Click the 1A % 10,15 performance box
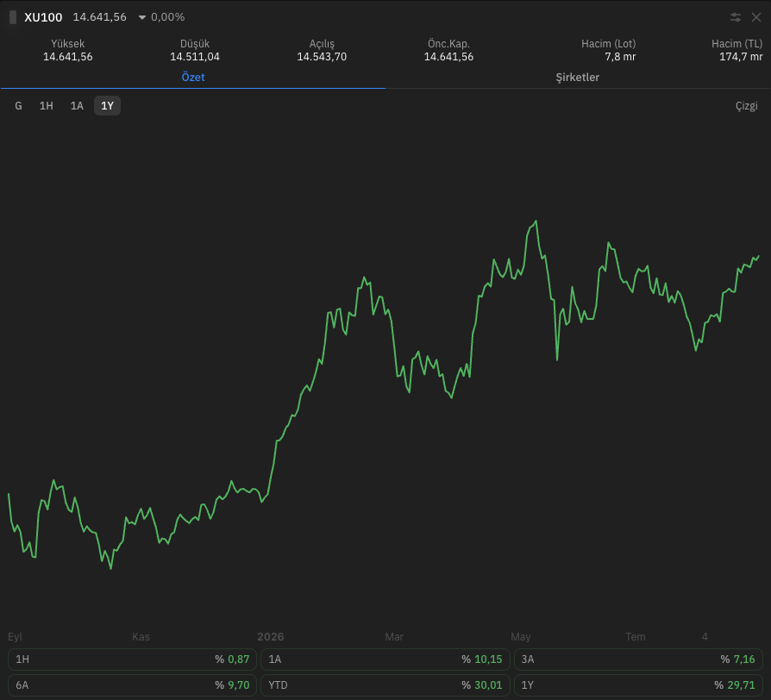The image size is (771, 700). click(x=385, y=659)
